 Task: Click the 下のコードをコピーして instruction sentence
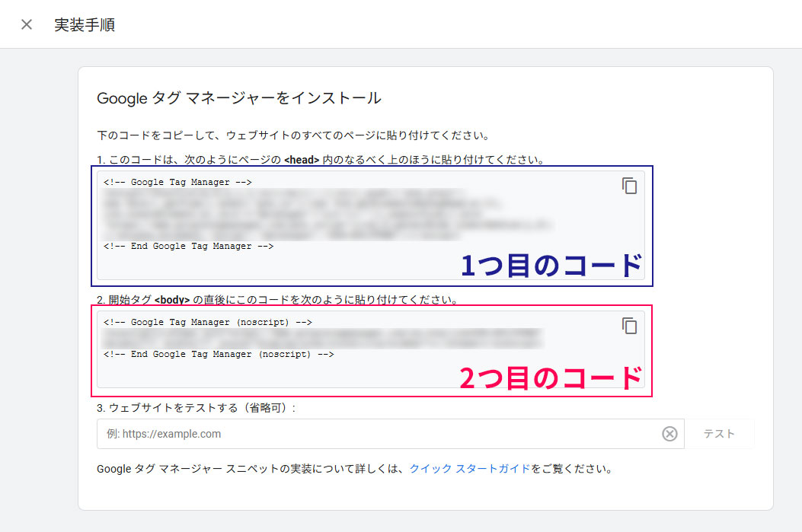point(293,135)
